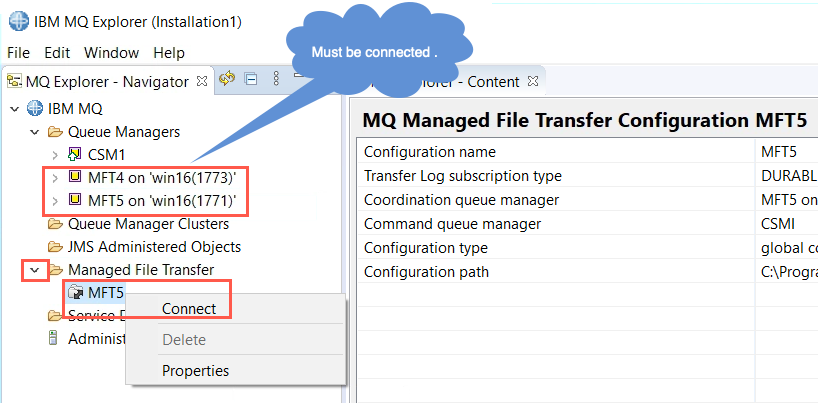This screenshot has height=403, width=818.
Task: Close the MQ Explorer - Navigator tab
Action: click(202, 81)
